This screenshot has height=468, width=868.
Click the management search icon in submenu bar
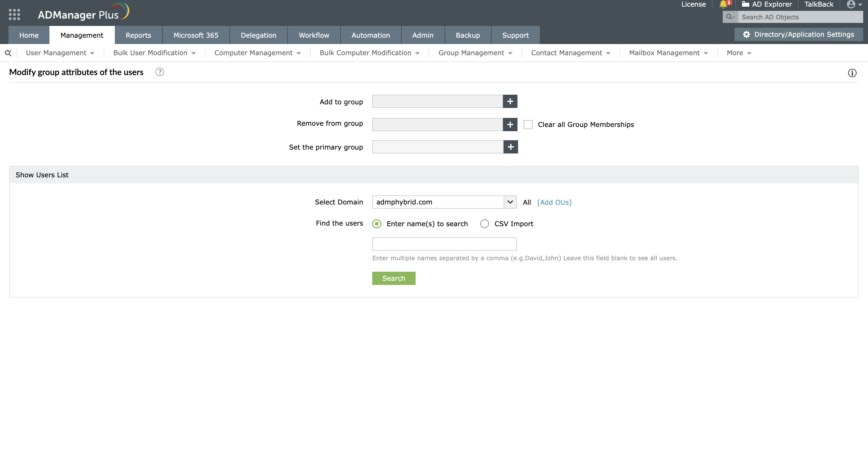tap(8, 53)
